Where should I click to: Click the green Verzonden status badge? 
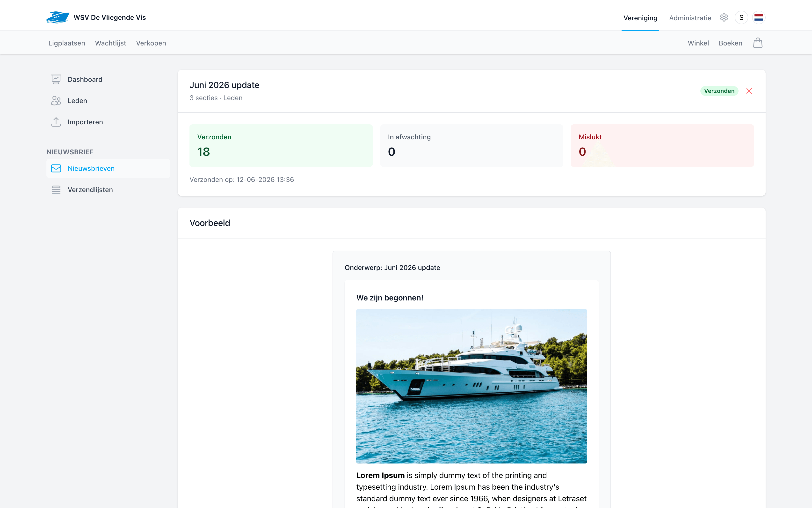pos(719,91)
